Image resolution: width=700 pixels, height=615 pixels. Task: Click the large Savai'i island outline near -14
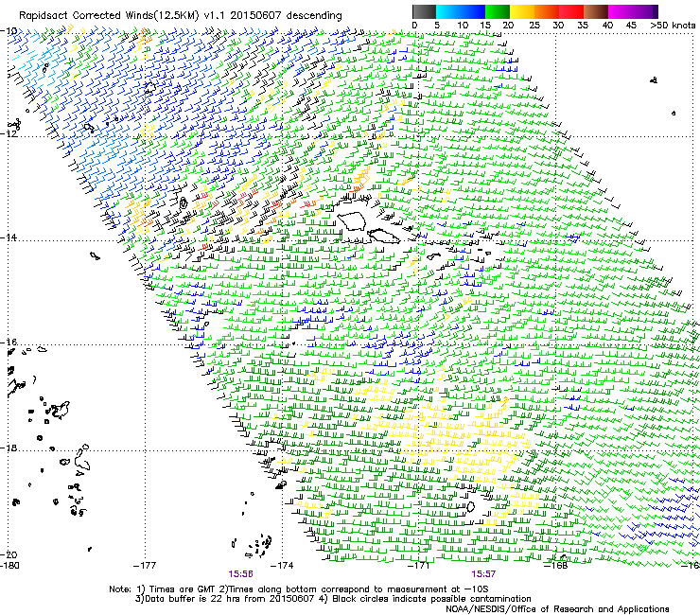pyautogui.click(x=352, y=221)
